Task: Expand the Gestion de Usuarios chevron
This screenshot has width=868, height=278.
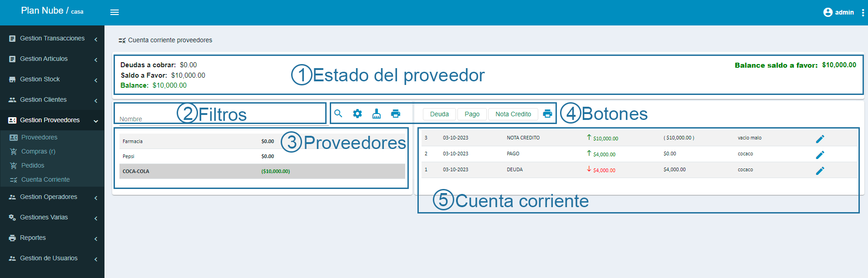Action: click(x=96, y=259)
